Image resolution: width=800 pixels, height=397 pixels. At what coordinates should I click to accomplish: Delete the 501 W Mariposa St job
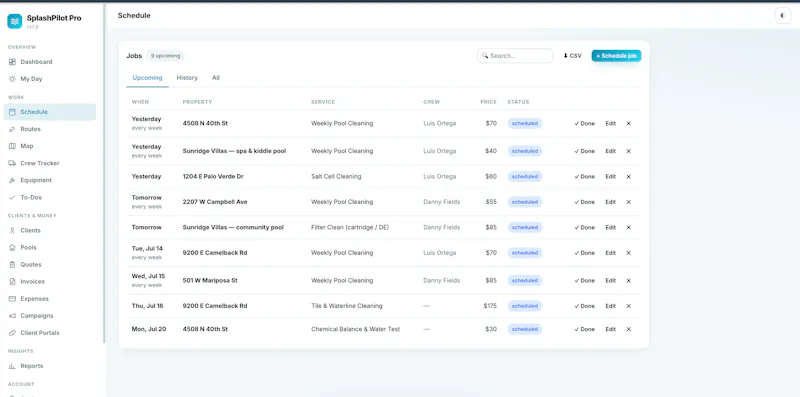tap(629, 281)
